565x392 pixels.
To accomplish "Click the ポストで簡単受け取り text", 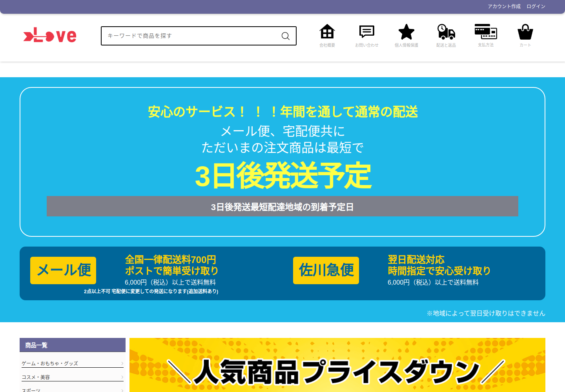I will (171, 271).
